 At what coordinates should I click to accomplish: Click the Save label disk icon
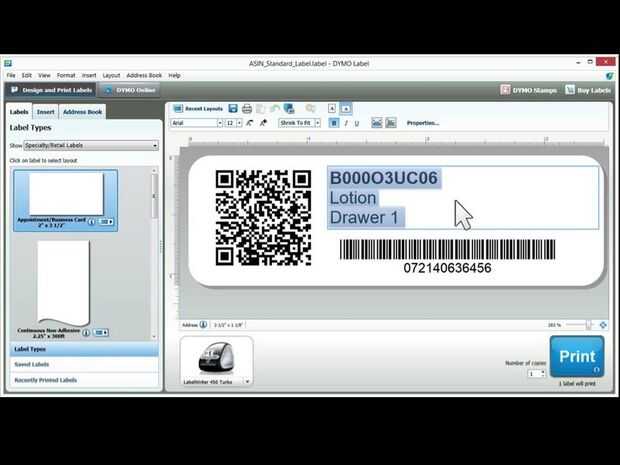click(233, 109)
